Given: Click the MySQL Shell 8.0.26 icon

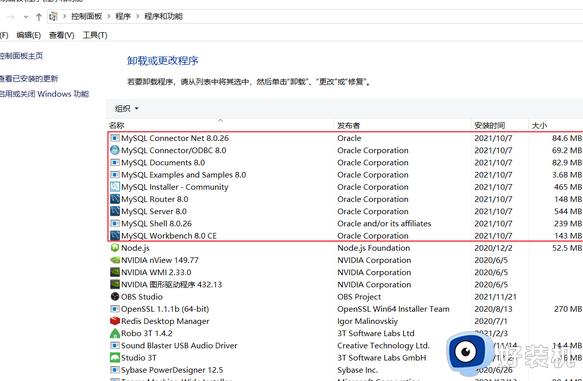Looking at the screenshot, I should pyautogui.click(x=115, y=223).
